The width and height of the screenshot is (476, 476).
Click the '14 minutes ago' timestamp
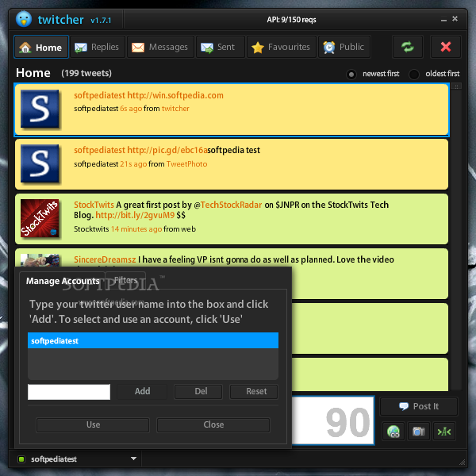(x=136, y=229)
